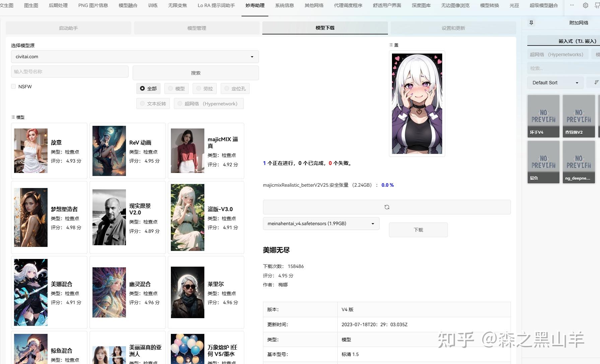This screenshot has width=600, height=364.
Task: Switch to the 模型转换 tab
Action: 489,5
